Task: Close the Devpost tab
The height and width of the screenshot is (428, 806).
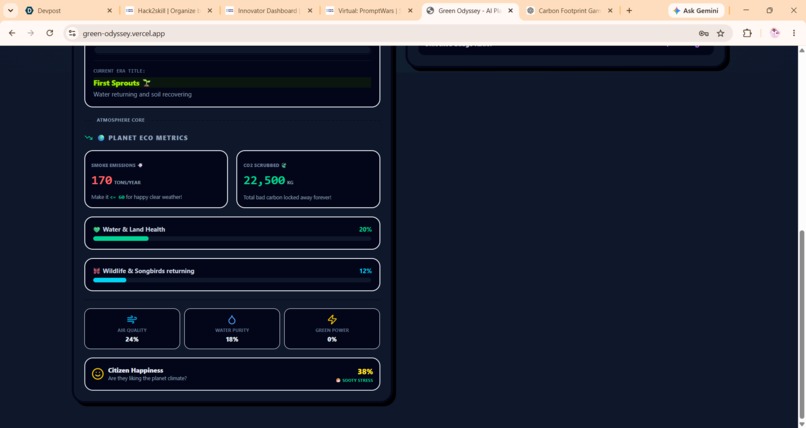Action: (109, 10)
